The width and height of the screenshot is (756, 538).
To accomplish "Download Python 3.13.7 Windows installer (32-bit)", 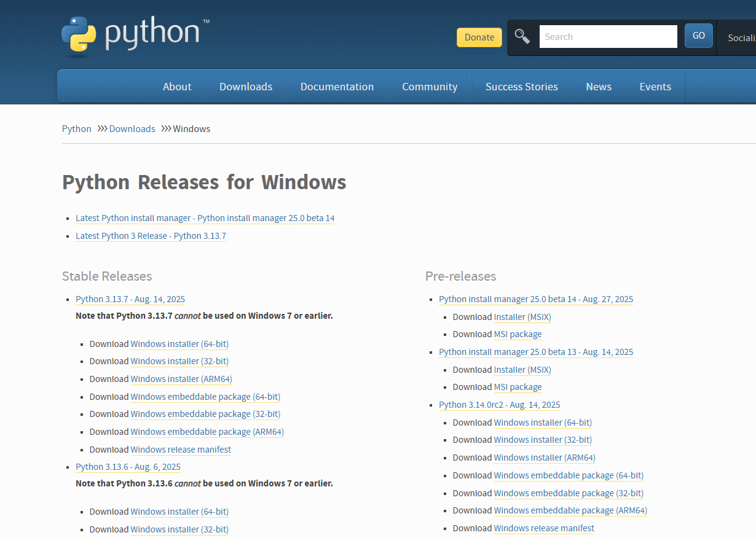I will 179,361.
